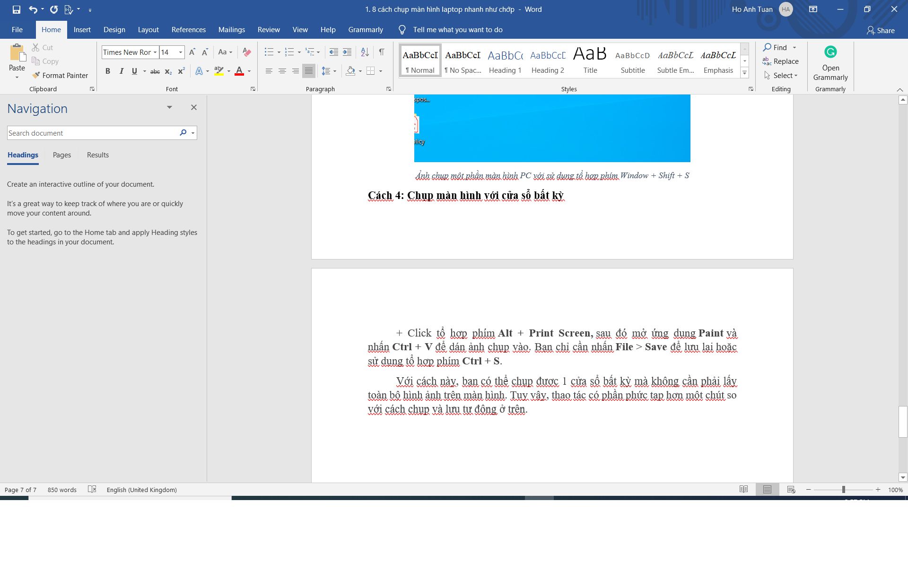This screenshot has width=908, height=588.
Task: Open the font name dropdown
Action: pyautogui.click(x=155, y=52)
